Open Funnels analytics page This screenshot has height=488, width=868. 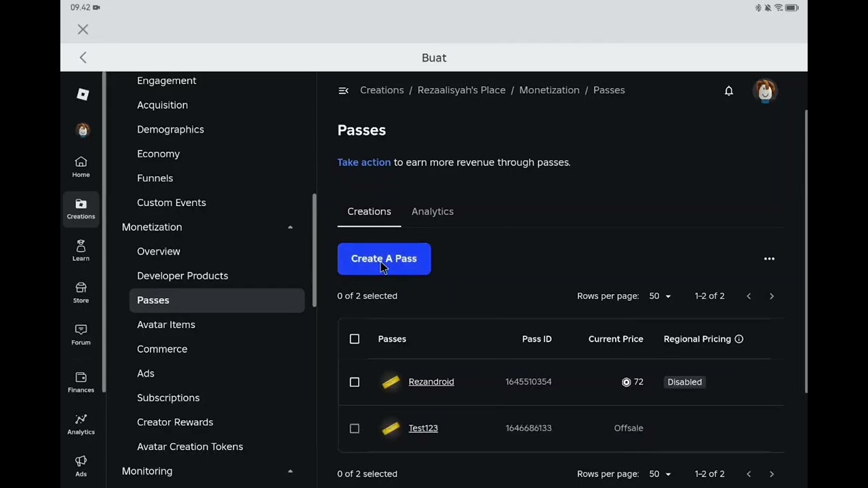[155, 178]
